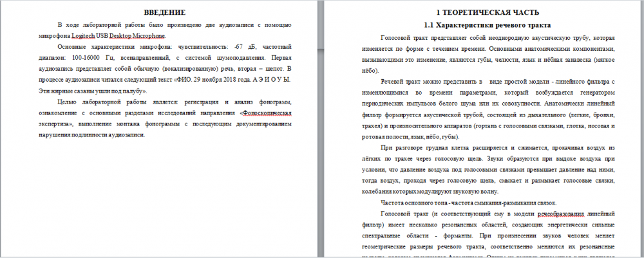Click the frequency range text 100-16000 Гц
This screenshot has height=258, width=644.
click(x=79, y=58)
